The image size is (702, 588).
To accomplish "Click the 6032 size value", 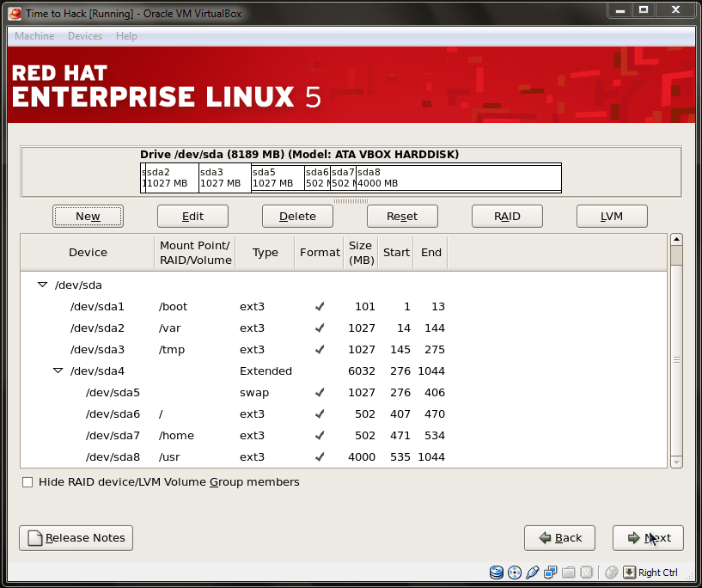I will point(362,371).
